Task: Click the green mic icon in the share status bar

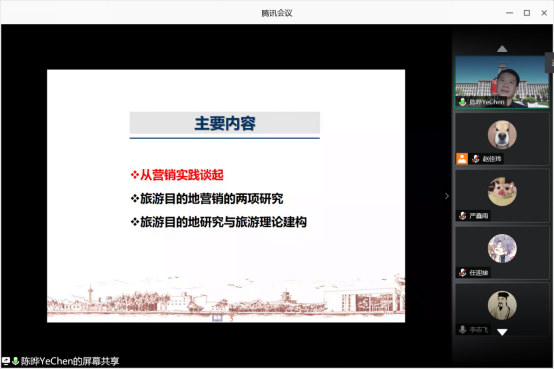Action: tap(15, 361)
